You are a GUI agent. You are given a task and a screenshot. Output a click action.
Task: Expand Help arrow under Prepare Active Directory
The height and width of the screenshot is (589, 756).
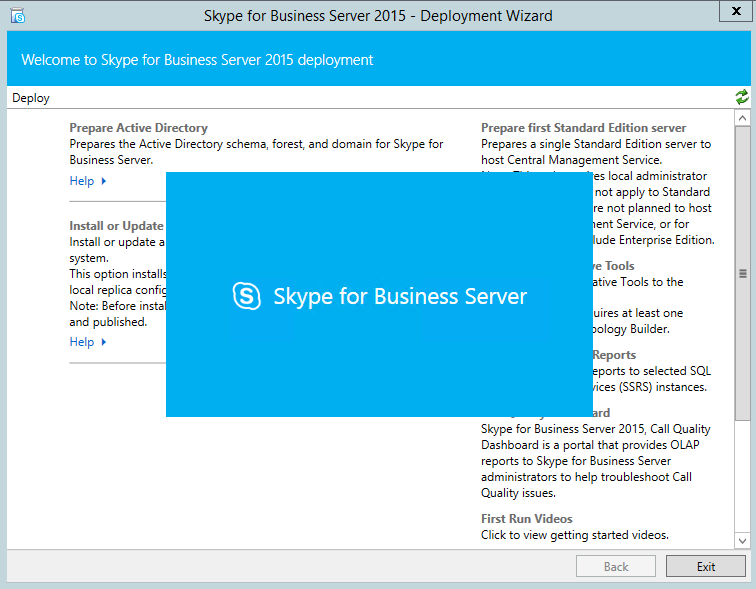[104, 181]
